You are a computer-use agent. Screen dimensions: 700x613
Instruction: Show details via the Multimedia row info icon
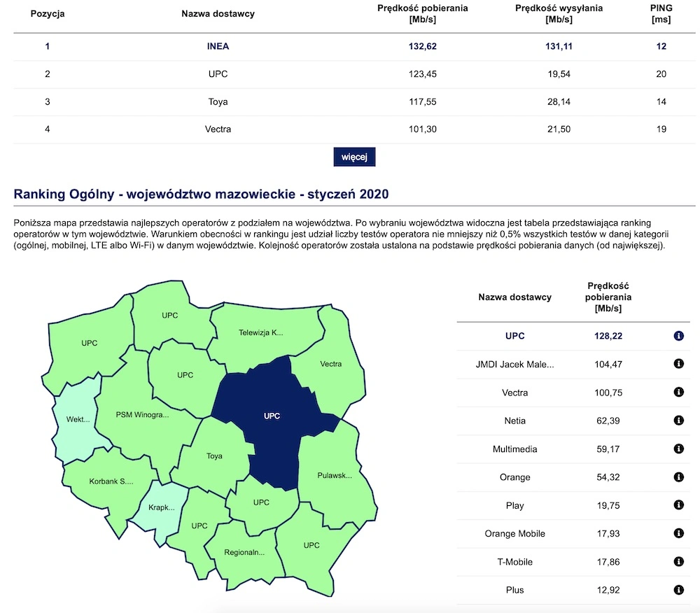[x=678, y=449]
